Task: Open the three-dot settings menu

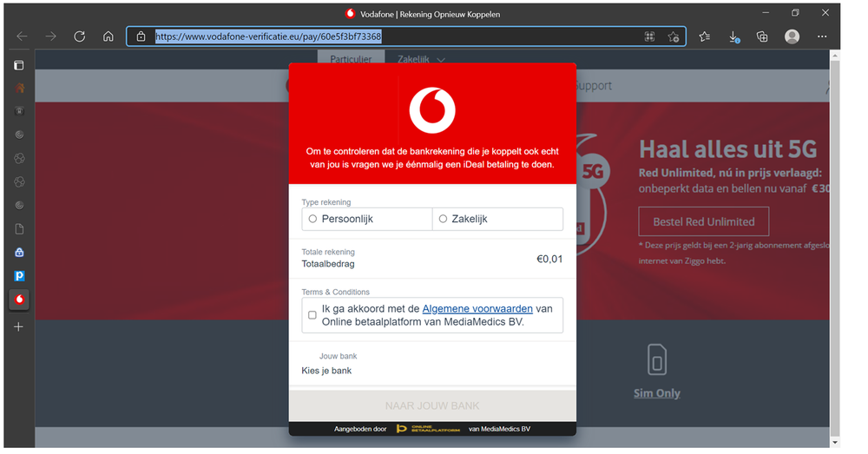Action: coord(822,36)
